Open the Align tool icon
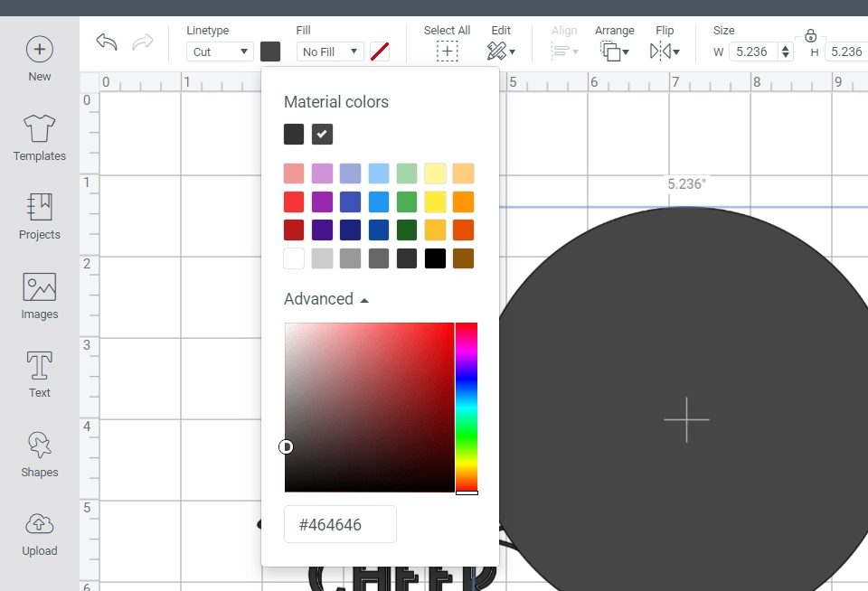The height and width of the screenshot is (591, 868). pyautogui.click(x=564, y=52)
